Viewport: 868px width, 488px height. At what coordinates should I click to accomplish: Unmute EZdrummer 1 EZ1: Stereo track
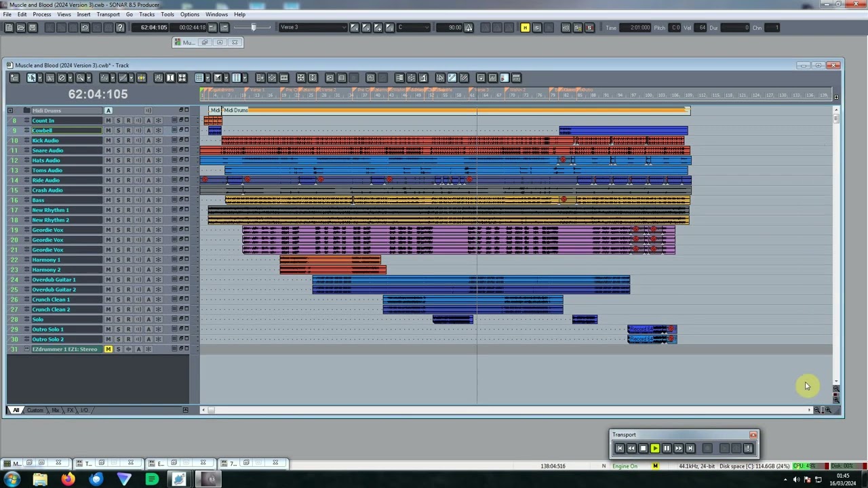[108, 349]
